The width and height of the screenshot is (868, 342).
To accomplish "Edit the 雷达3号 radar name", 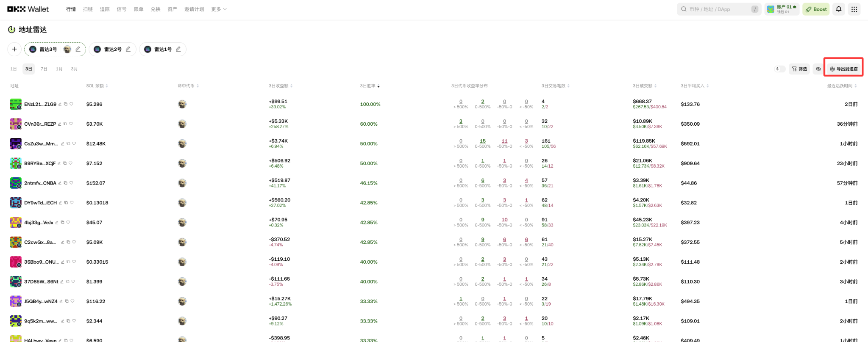I will (x=78, y=49).
